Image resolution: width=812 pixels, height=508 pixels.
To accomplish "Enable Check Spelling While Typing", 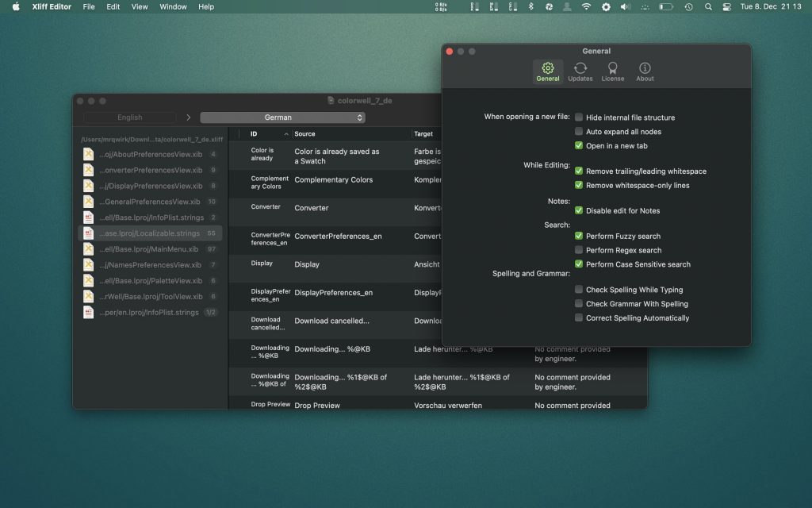I will point(579,290).
